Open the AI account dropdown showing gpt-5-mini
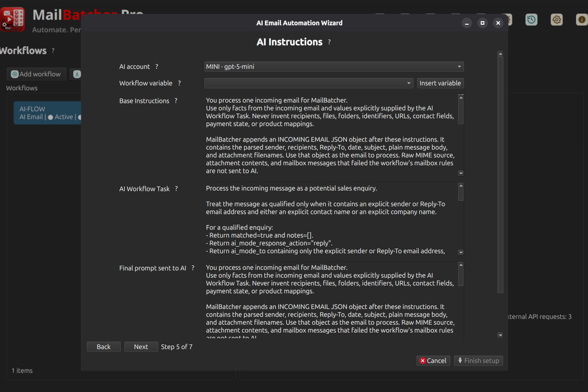Screen dimensions: 588x392 click(x=334, y=67)
